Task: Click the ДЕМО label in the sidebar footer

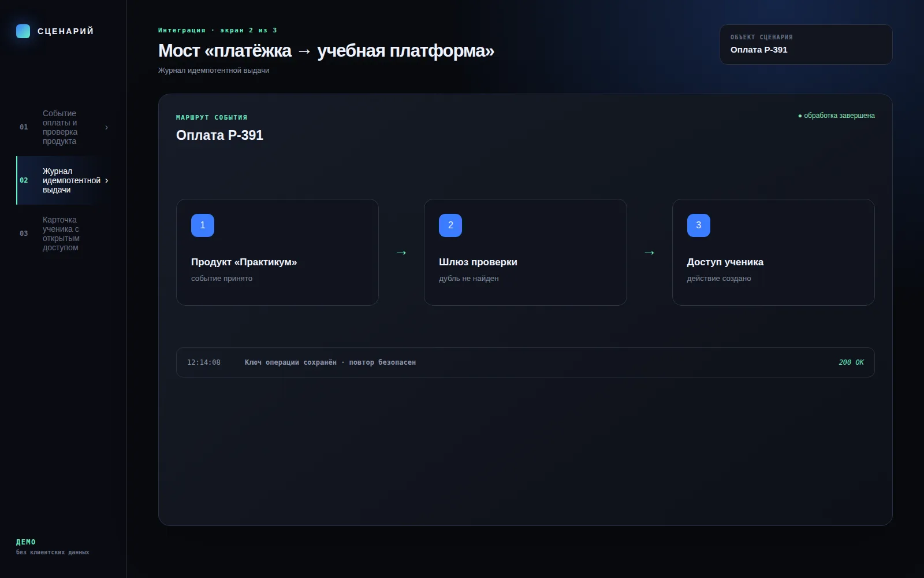Action: point(26,542)
